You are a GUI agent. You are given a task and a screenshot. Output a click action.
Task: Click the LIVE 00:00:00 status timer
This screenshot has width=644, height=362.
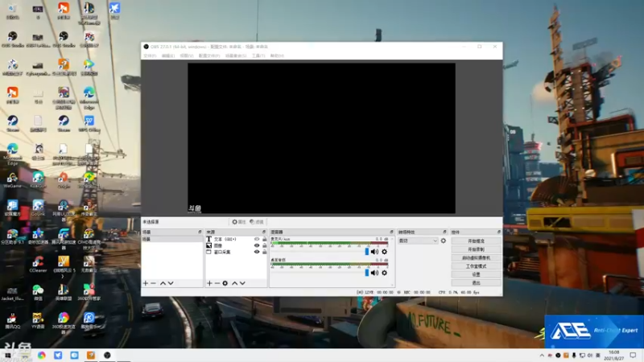coord(375,292)
